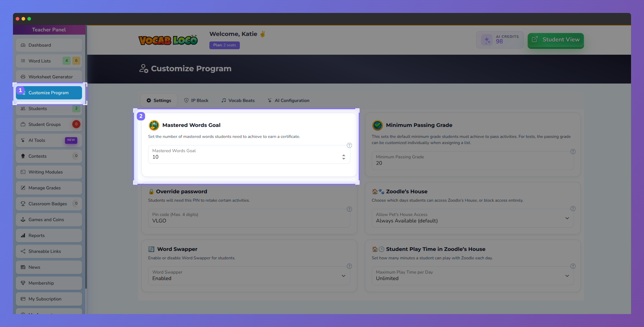The image size is (644, 327).
Task: Click the News newspaper icon
Action: pyautogui.click(x=23, y=267)
